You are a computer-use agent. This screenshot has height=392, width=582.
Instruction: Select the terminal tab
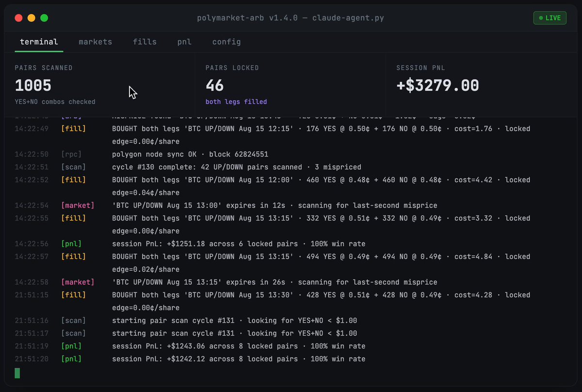(39, 42)
